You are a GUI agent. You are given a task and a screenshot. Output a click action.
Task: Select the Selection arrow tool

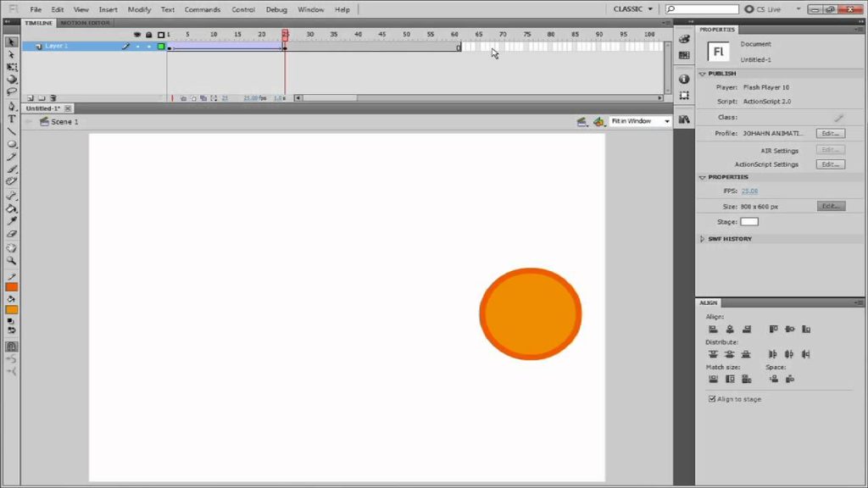(x=11, y=42)
